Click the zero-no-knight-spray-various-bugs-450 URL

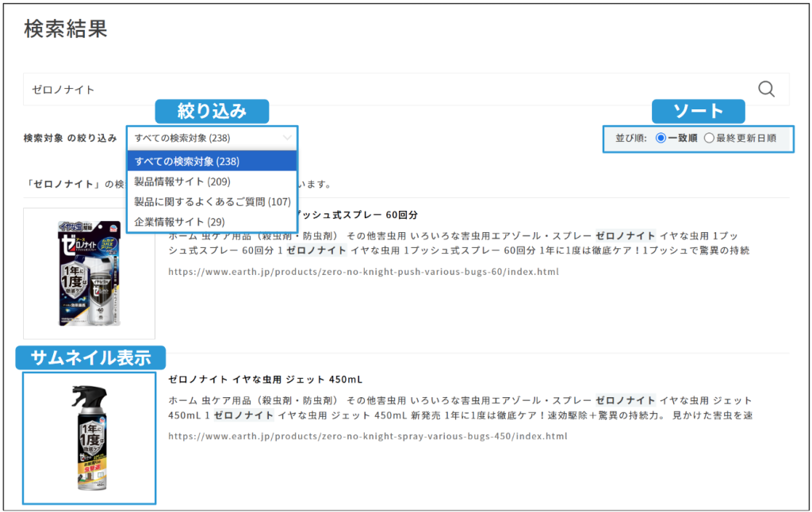pos(368,437)
